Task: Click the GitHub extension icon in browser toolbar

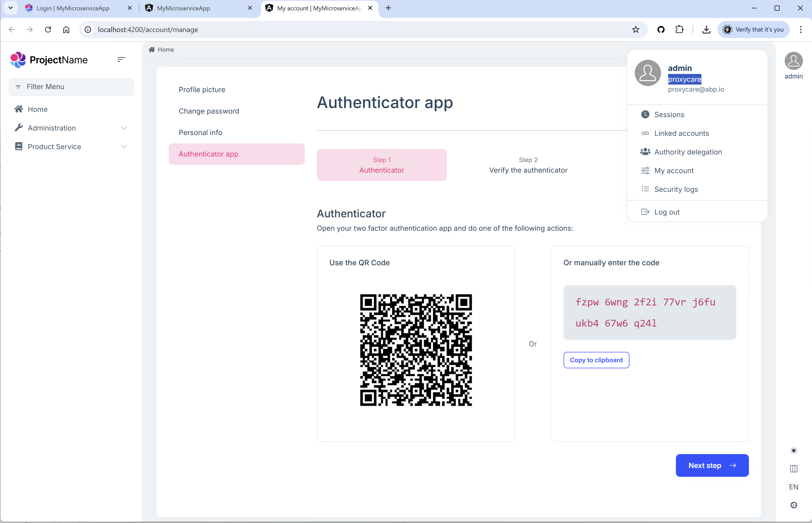Action: click(661, 30)
